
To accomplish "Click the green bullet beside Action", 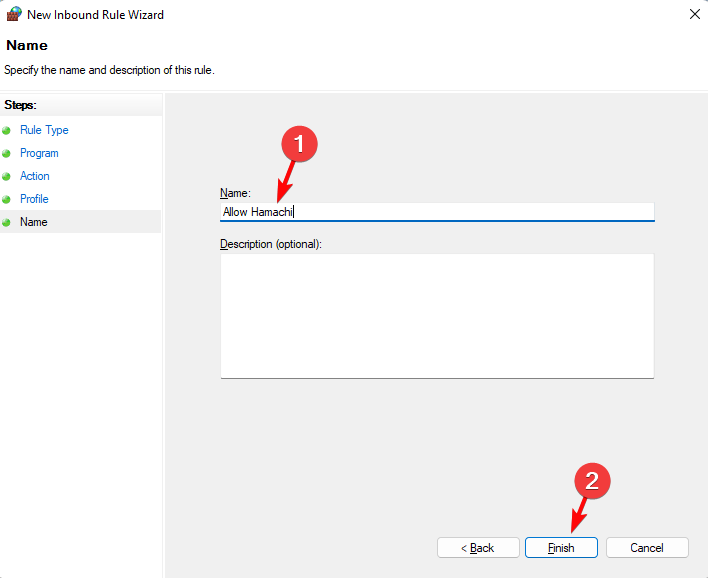I will tap(6, 177).
